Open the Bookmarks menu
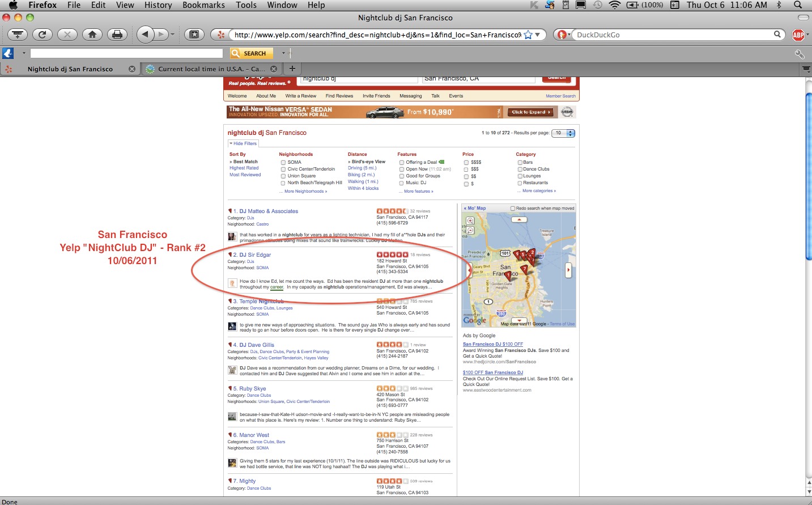The height and width of the screenshot is (505, 812). tap(203, 5)
